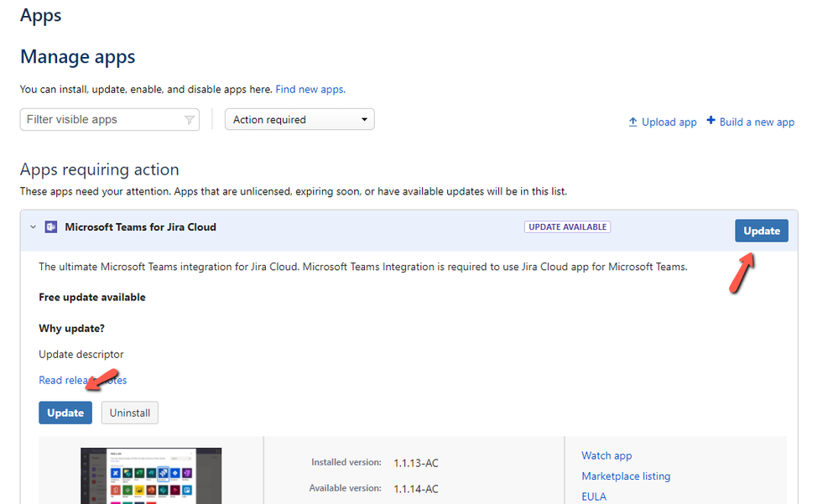Click the Manage apps heading
Screen dimensions: 838x504
pyautogui.click(x=77, y=57)
